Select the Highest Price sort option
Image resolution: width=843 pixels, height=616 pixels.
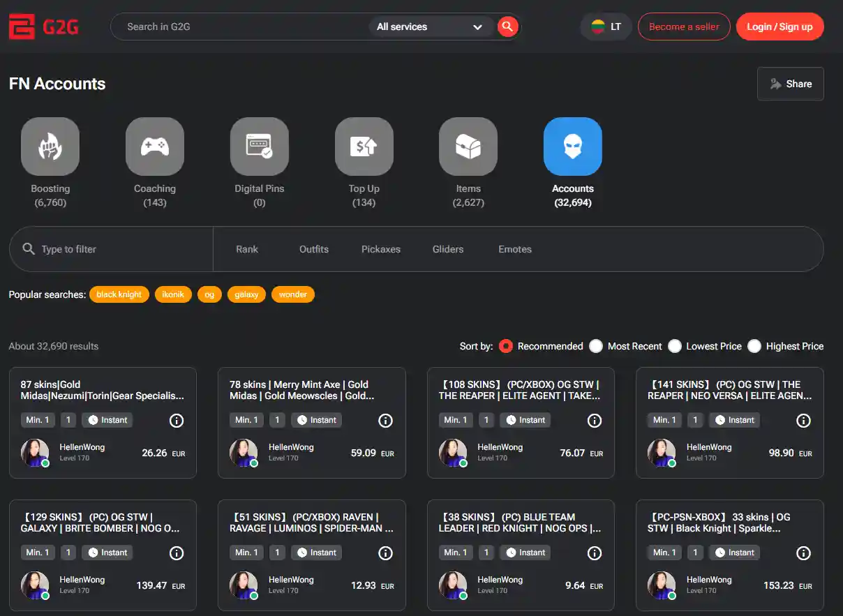pos(754,346)
